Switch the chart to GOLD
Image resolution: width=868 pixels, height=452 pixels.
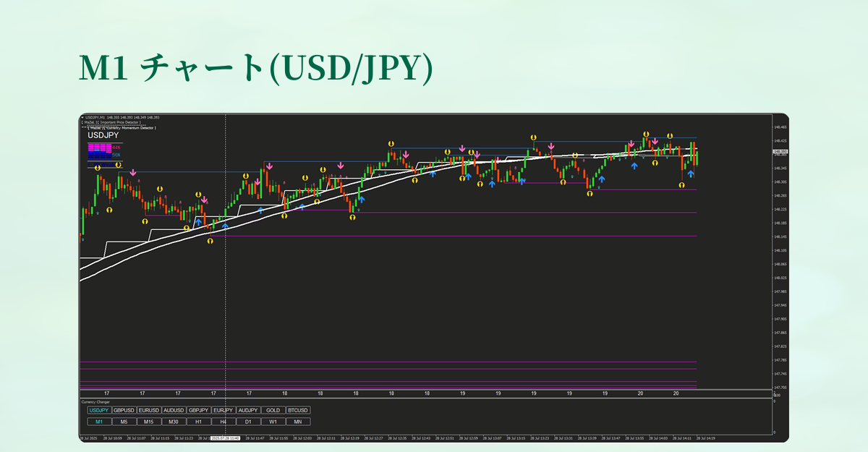(273, 410)
